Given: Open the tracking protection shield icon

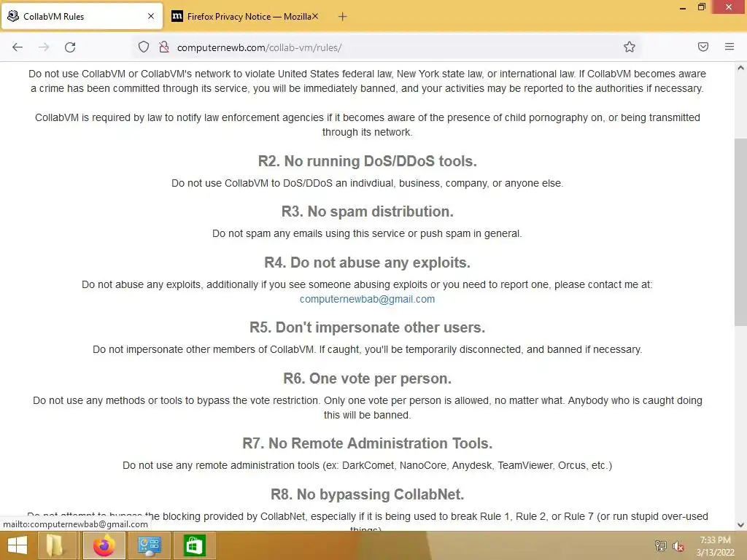Looking at the screenshot, I should (x=144, y=47).
